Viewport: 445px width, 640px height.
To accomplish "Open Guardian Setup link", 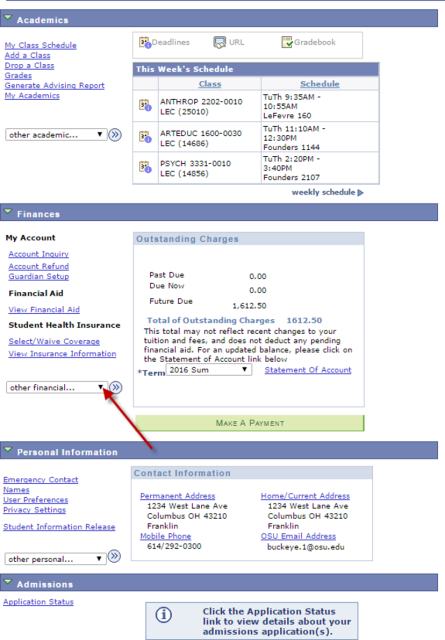I will coord(39,277).
